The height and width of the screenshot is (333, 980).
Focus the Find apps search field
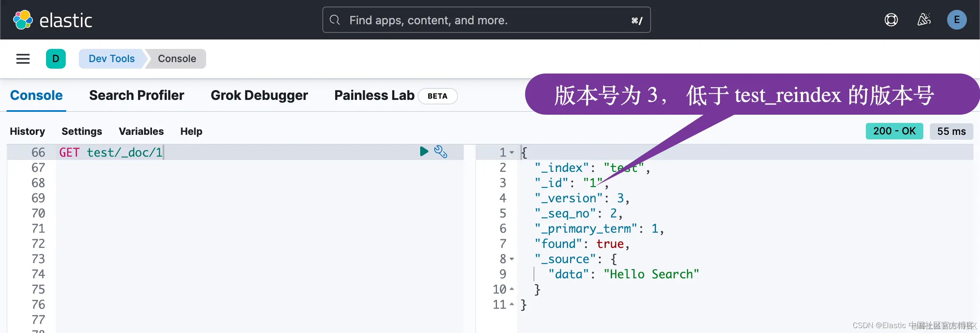pyautogui.click(x=486, y=20)
